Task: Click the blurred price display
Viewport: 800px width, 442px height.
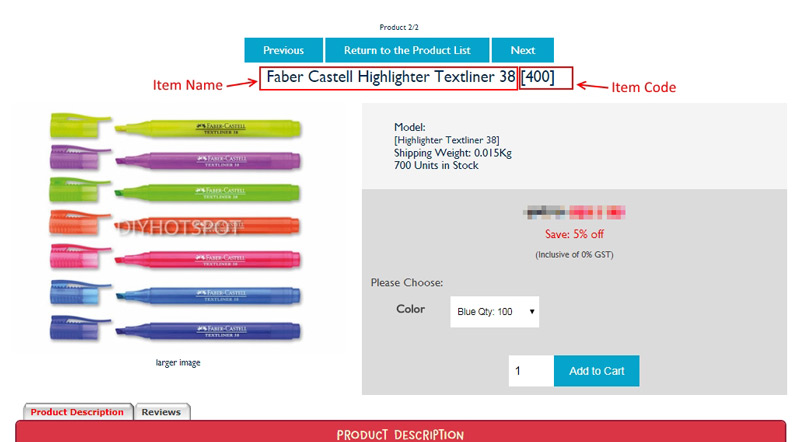Action: (x=574, y=212)
